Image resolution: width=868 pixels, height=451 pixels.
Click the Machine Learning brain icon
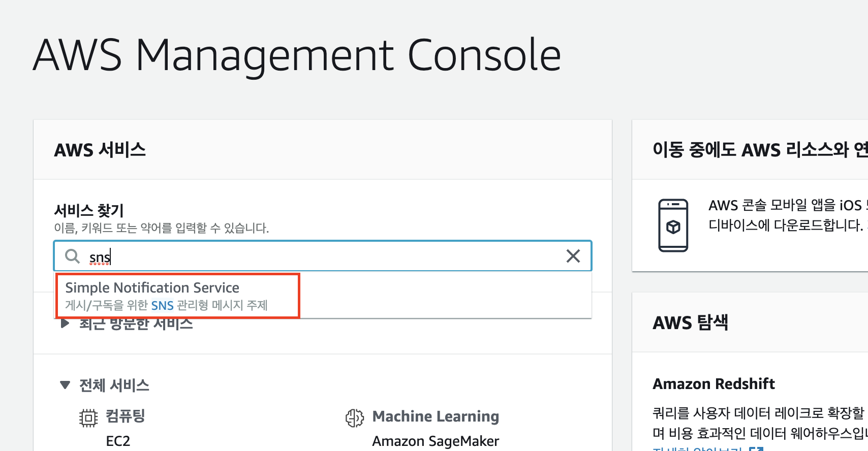(355, 418)
